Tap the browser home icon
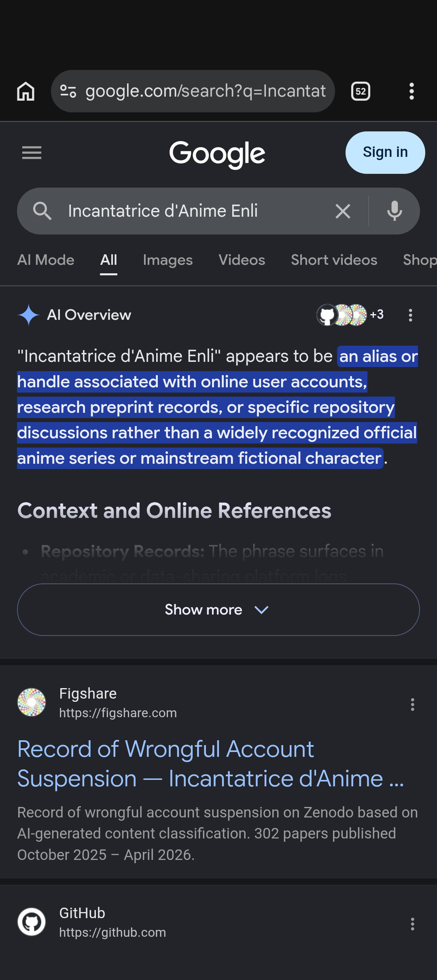This screenshot has height=980, width=437. point(25,91)
